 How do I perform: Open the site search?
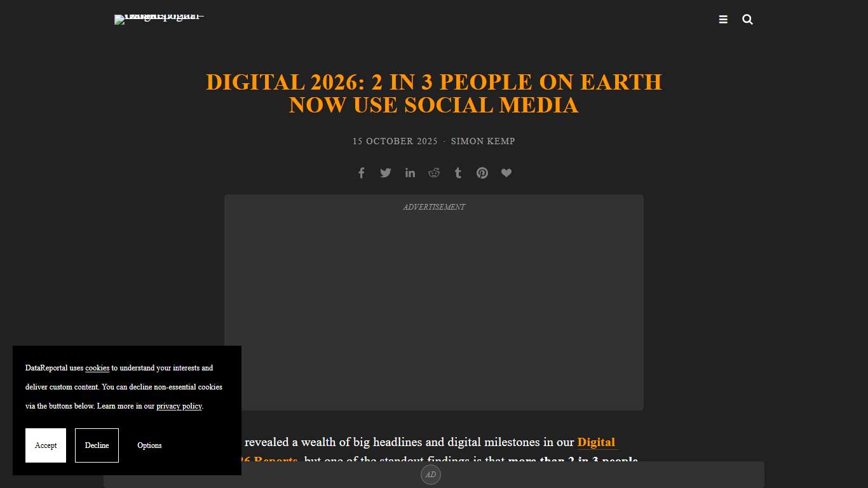[x=747, y=19]
